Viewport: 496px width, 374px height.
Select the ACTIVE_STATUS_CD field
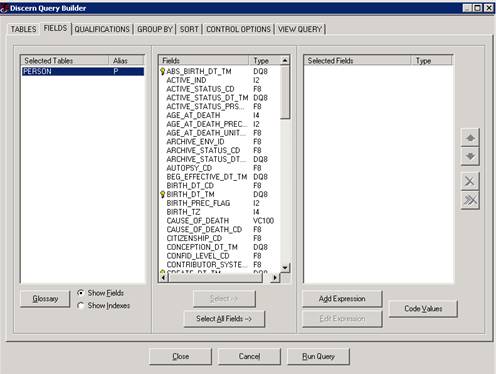(200, 89)
